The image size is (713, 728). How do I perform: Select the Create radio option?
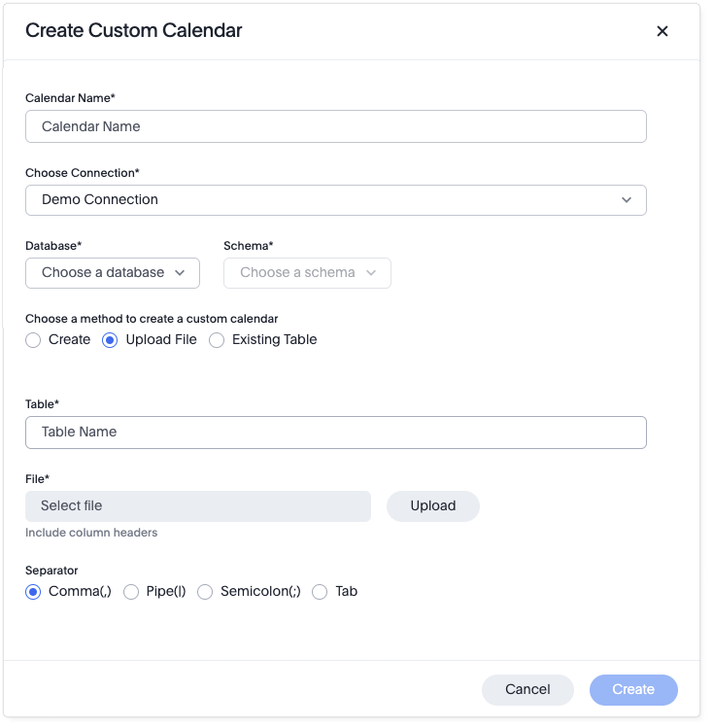pos(33,340)
